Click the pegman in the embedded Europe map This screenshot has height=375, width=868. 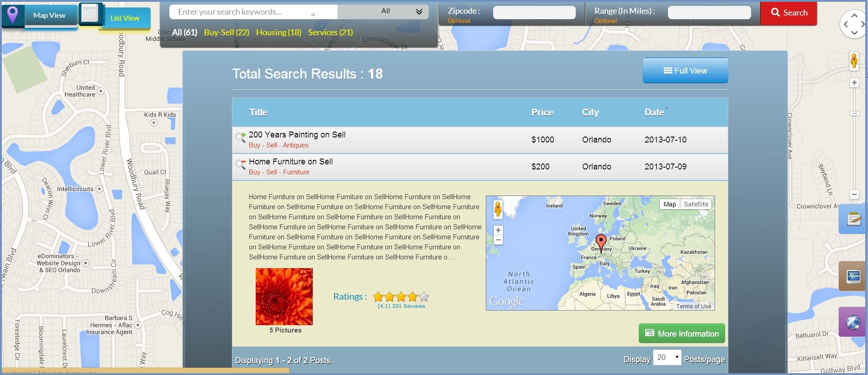(498, 209)
